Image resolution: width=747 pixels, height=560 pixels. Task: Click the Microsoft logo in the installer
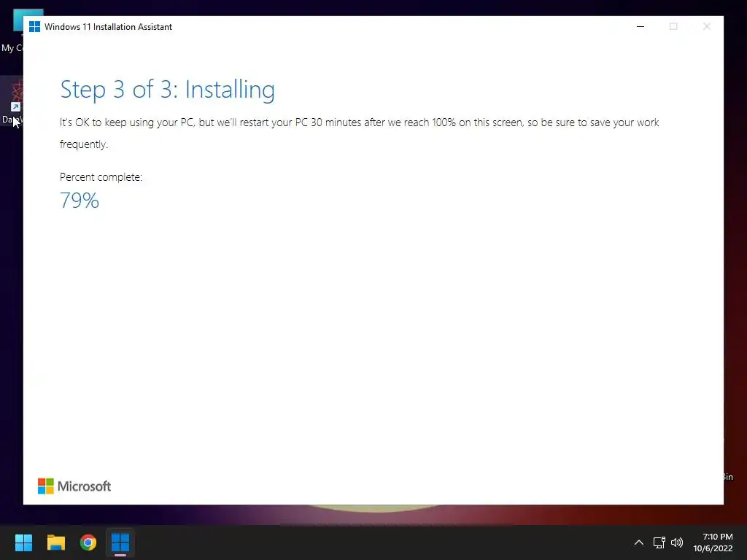[x=74, y=486]
